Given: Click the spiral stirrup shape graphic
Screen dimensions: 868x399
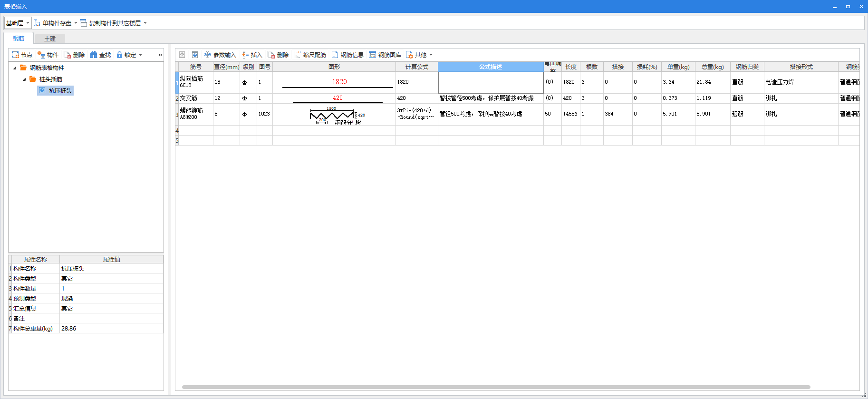Looking at the screenshot, I should (x=334, y=115).
